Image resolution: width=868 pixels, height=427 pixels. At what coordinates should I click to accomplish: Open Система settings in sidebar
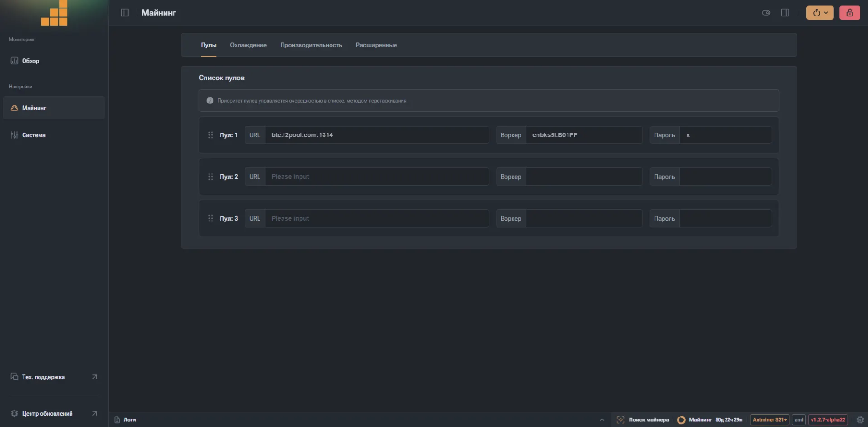click(x=54, y=135)
